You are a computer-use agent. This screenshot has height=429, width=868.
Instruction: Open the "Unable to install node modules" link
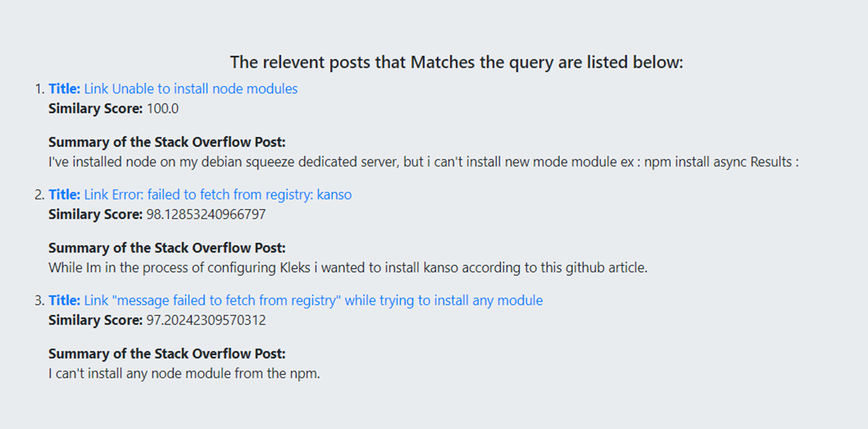tap(191, 89)
